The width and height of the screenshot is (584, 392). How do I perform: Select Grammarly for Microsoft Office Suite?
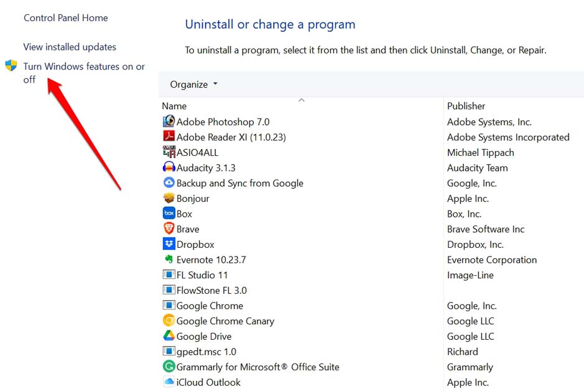257,367
